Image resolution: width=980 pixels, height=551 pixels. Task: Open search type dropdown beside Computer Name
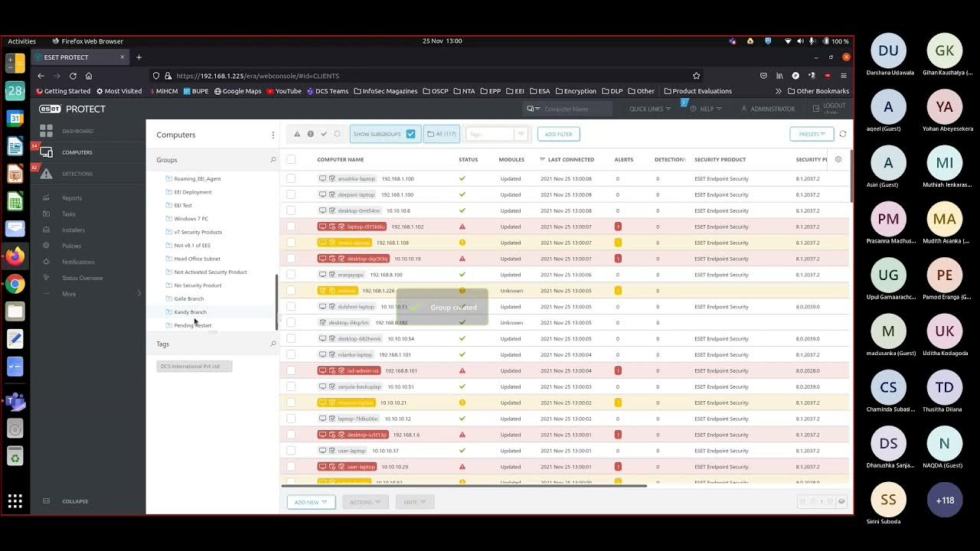coord(532,109)
